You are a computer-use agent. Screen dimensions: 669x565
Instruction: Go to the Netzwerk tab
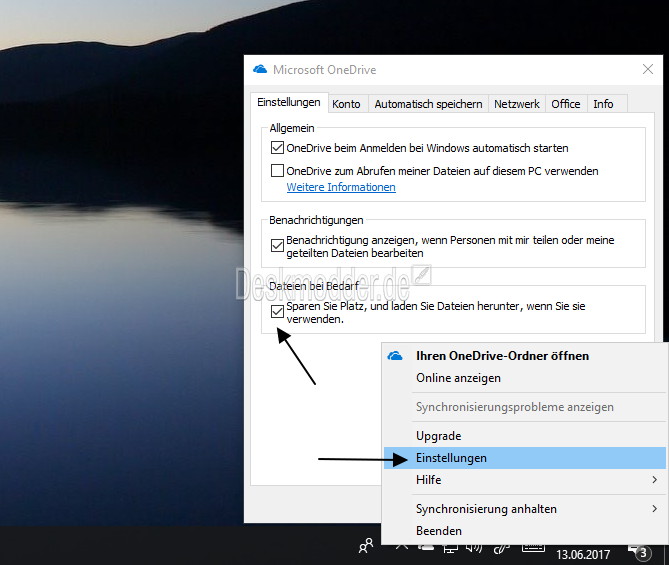pos(517,104)
